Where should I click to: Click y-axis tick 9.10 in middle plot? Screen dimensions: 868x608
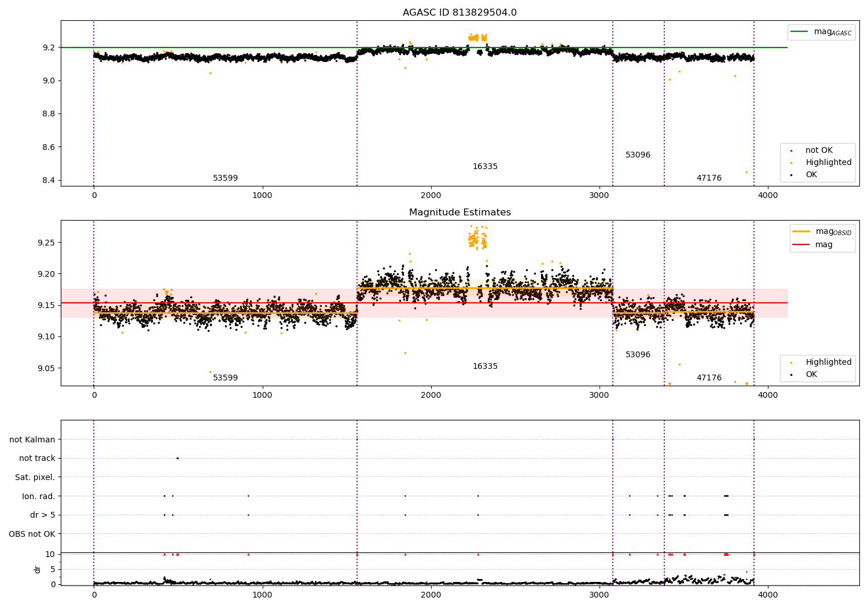pos(46,337)
